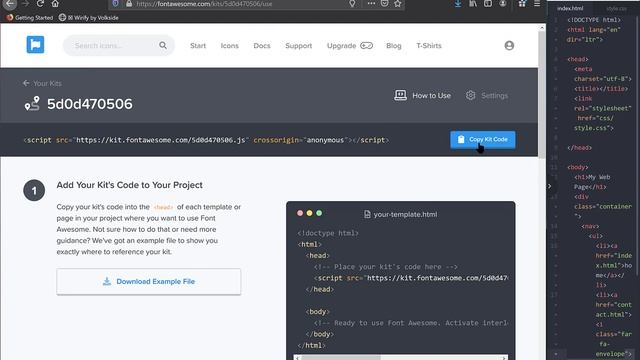The height and width of the screenshot is (360, 640).
Task: Expand the editor side panel chevron
Action: 550,186
